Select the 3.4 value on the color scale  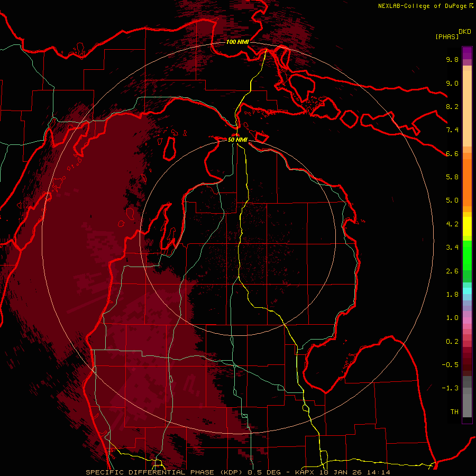452,248
